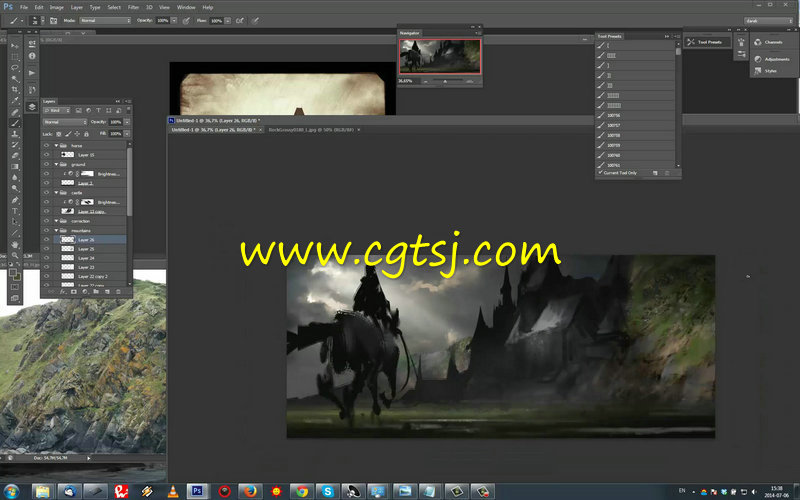Select the Horizontal Type tool
The width and height of the screenshot is (800, 500).
click(x=15, y=211)
